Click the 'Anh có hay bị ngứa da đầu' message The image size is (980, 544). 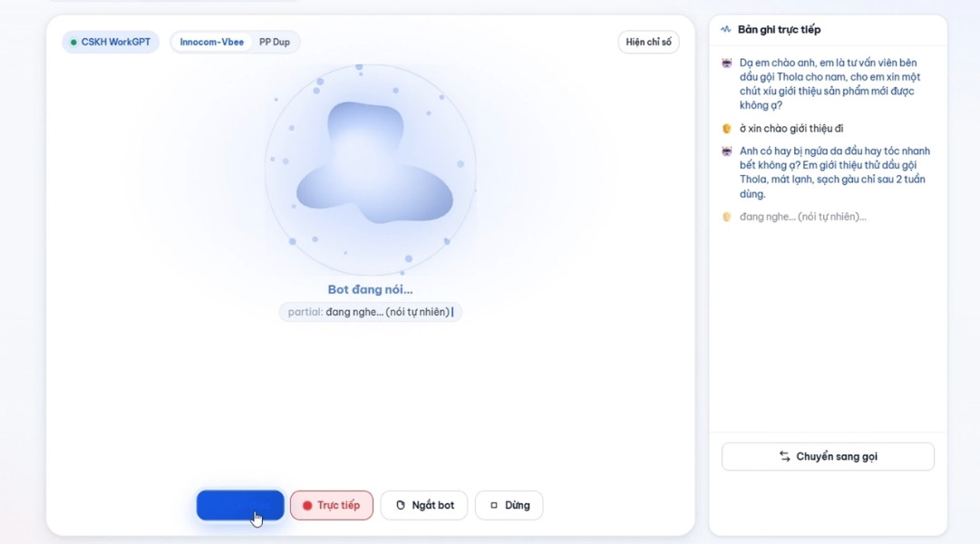coord(834,172)
